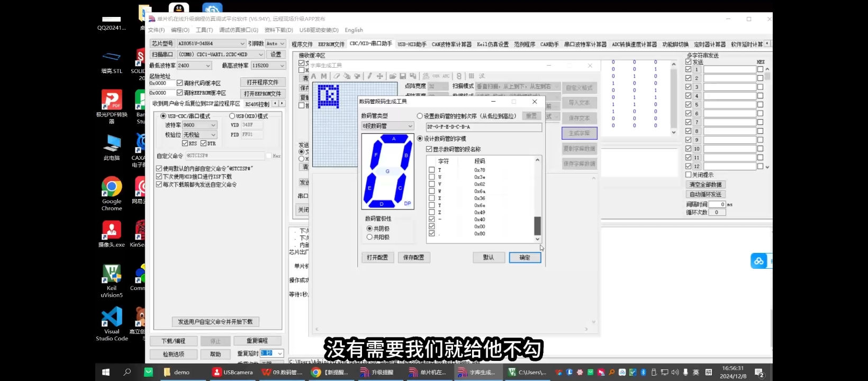The image size is (868, 381).
Task: Launch Keil uVision5 from desktop
Action: click(x=112, y=281)
